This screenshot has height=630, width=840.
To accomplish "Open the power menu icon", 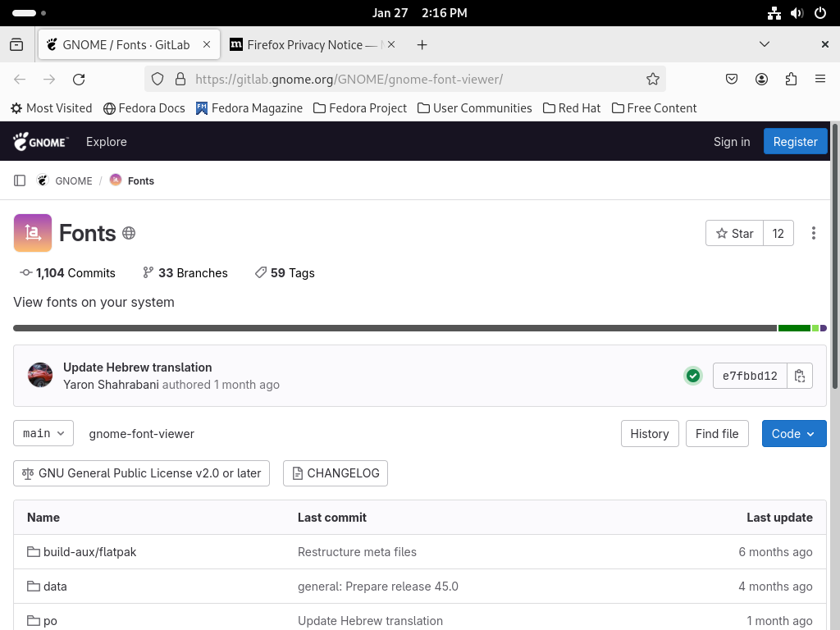I will [820, 13].
